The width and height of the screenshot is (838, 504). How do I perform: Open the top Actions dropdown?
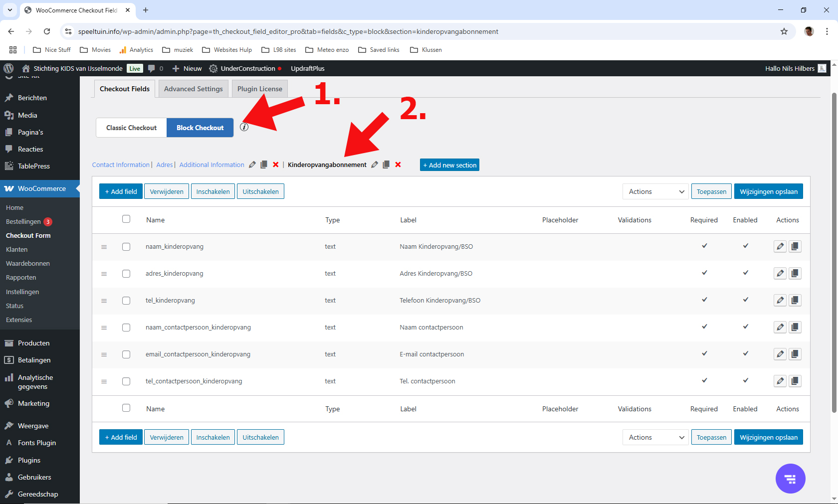655,192
